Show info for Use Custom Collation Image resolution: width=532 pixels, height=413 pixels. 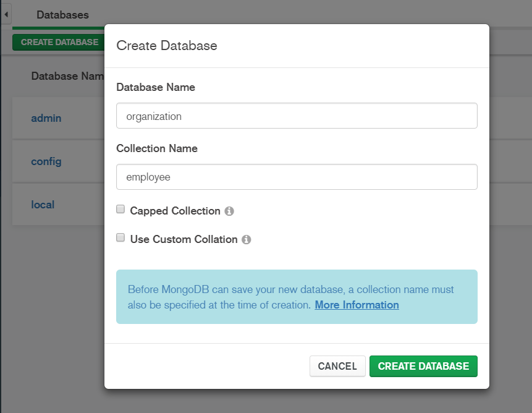(x=247, y=240)
